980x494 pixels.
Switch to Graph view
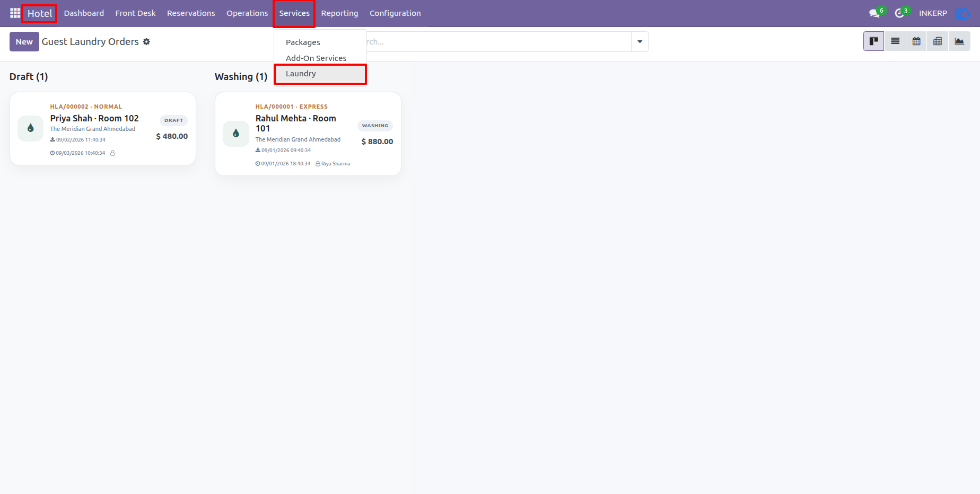(959, 41)
